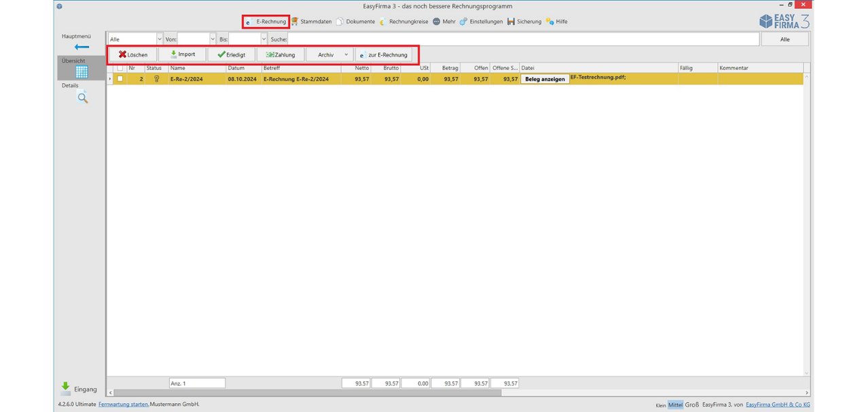The height and width of the screenshot is (412, 868).
Task: Click the Beleg anzeigen button
Action: click(545, 79)
